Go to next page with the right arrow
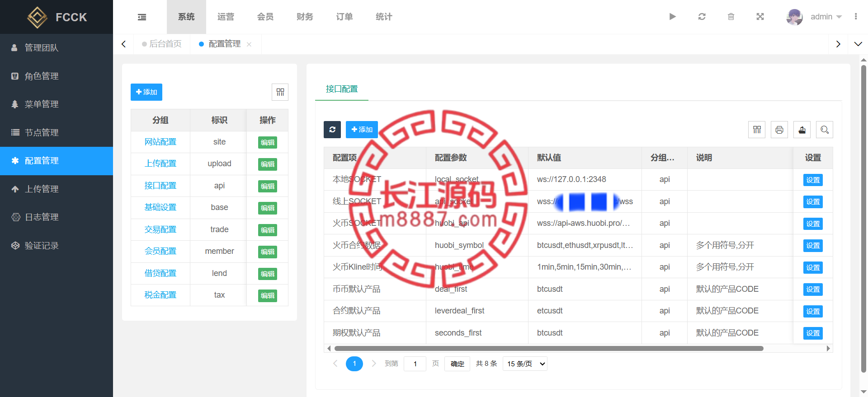Viewport: 868px width, 397px height. pyautogui.click(x=374, y=364)
